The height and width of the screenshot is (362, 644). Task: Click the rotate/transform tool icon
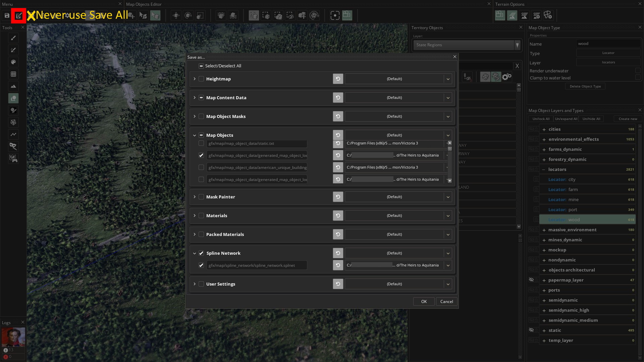click(x=187, y=15)
